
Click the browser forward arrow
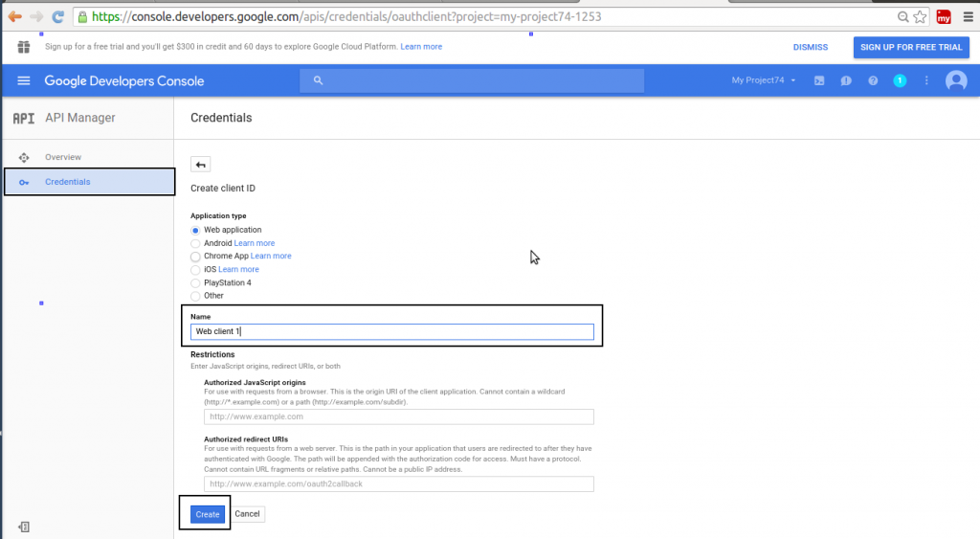click(37, 17)
